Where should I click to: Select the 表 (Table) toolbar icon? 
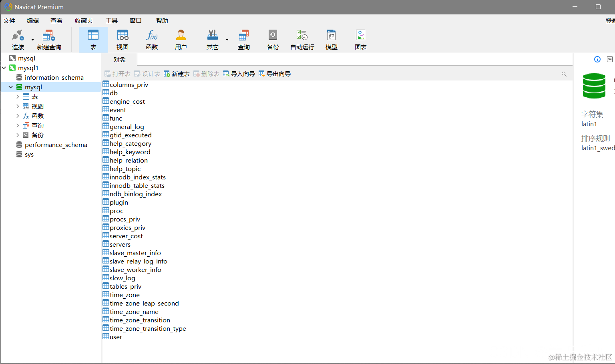coord(93,40)
